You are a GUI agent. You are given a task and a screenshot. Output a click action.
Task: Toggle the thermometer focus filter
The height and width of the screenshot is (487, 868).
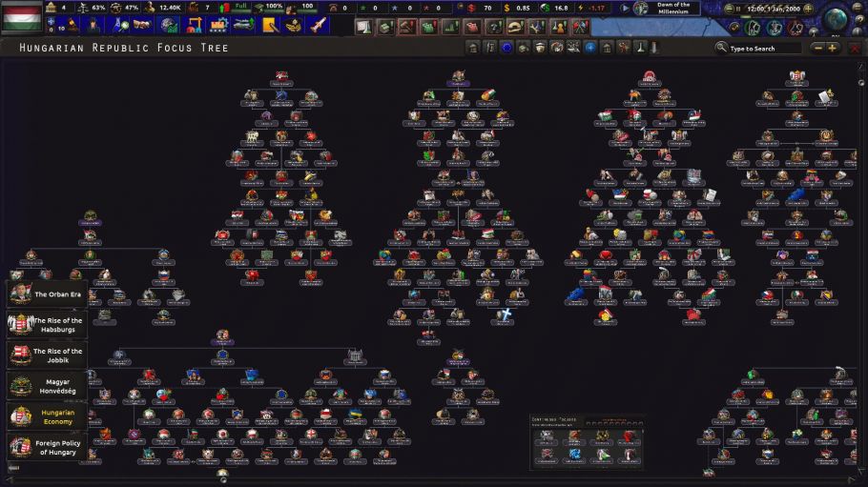(x=653, y=49)
